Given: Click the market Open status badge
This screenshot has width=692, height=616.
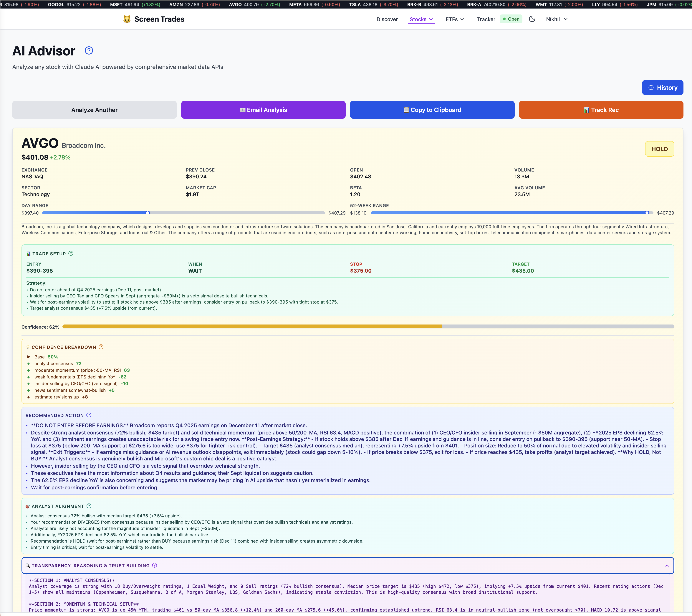Looking at the screenshot, I should 511,19.
